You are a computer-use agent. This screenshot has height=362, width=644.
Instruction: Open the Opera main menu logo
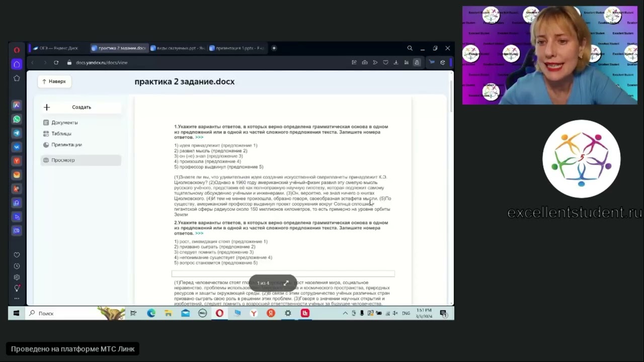coord(17,50)
